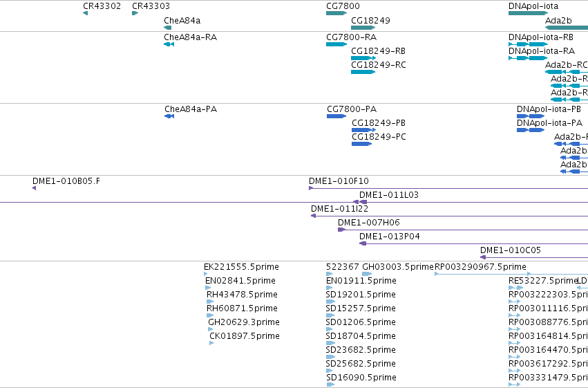Image resolution: width=588 pixels, height=388 pixels.
Task: Select EST SD16090.5prime
Action: click(361, 378)
